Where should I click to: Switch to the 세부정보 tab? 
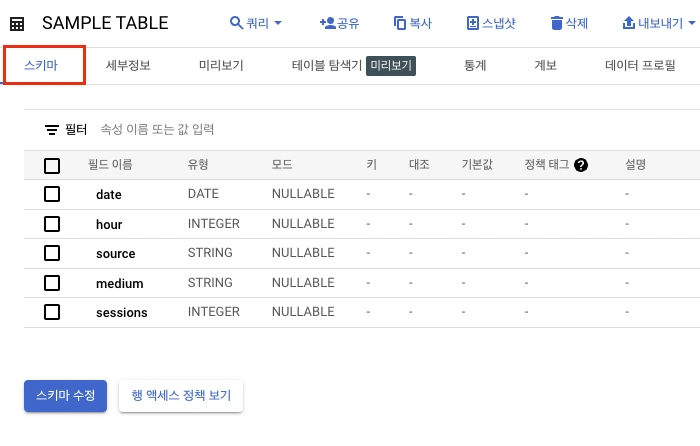(128, 66)
